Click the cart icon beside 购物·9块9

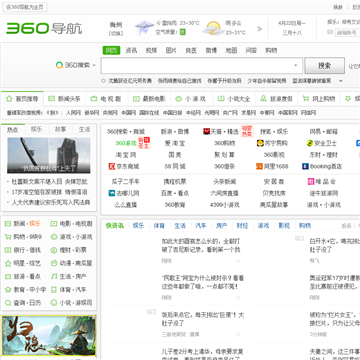[8, 237]
